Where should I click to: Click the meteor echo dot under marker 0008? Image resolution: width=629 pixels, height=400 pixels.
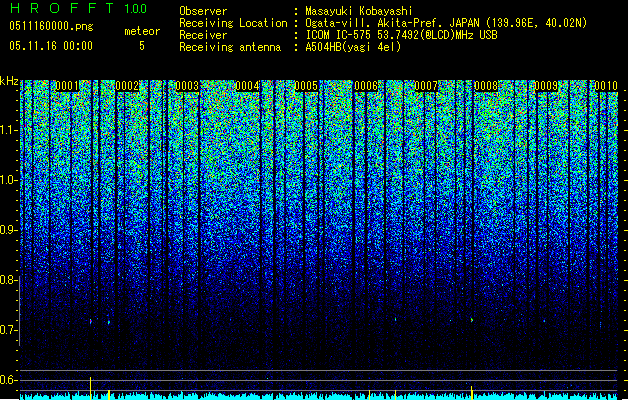pyautogui.click(x=472, y=320)
